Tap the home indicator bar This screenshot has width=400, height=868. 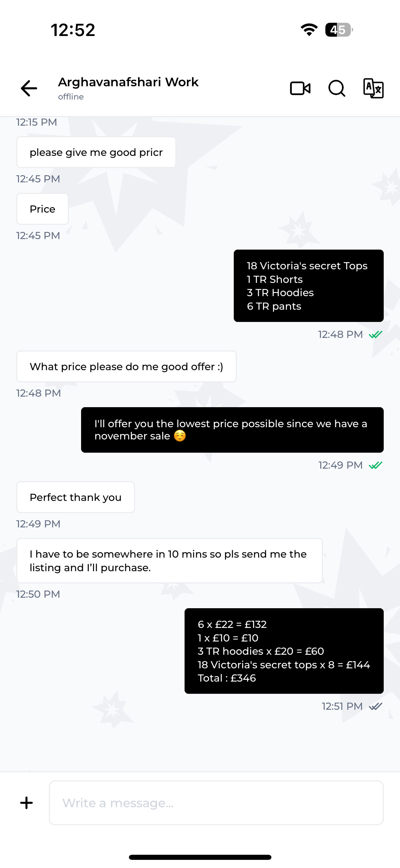pos(200,857)
